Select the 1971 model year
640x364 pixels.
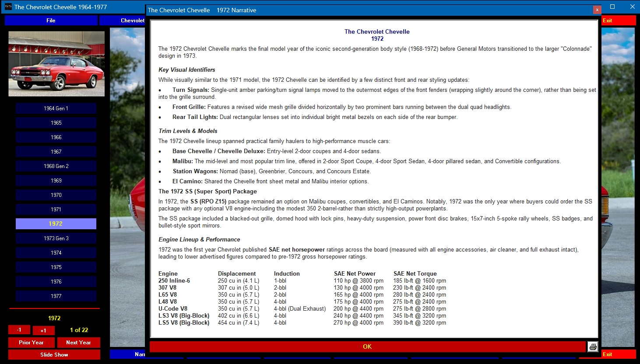56,210
